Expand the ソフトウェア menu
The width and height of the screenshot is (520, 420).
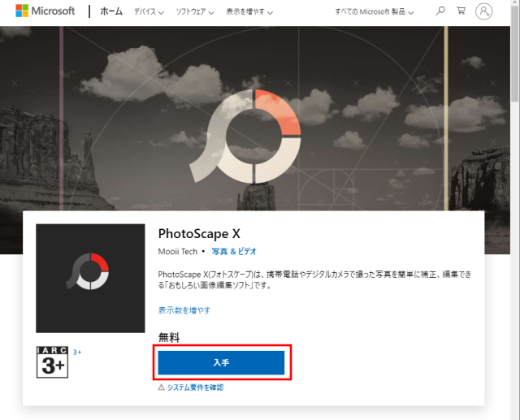(195, 12)
